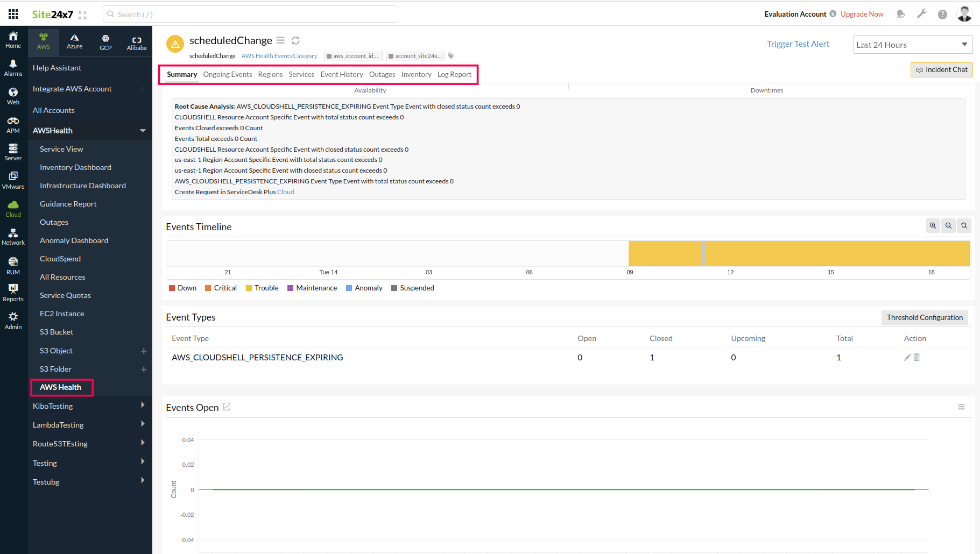Screen dimensions: 980x554
Task: Expand the KiboTesting monitor group
Action: (143, 406)
